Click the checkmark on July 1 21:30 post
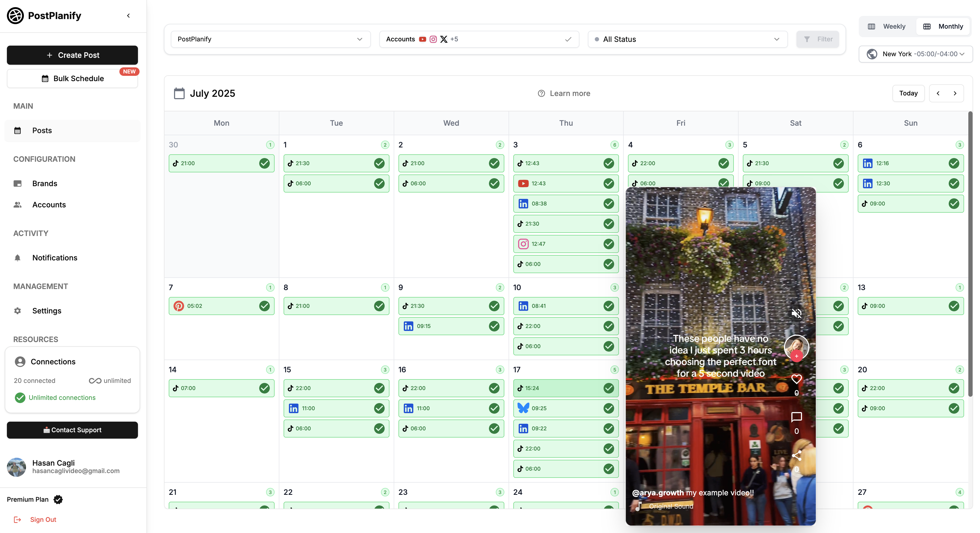This screenshot has width=980, height=533. pos(379,163)
